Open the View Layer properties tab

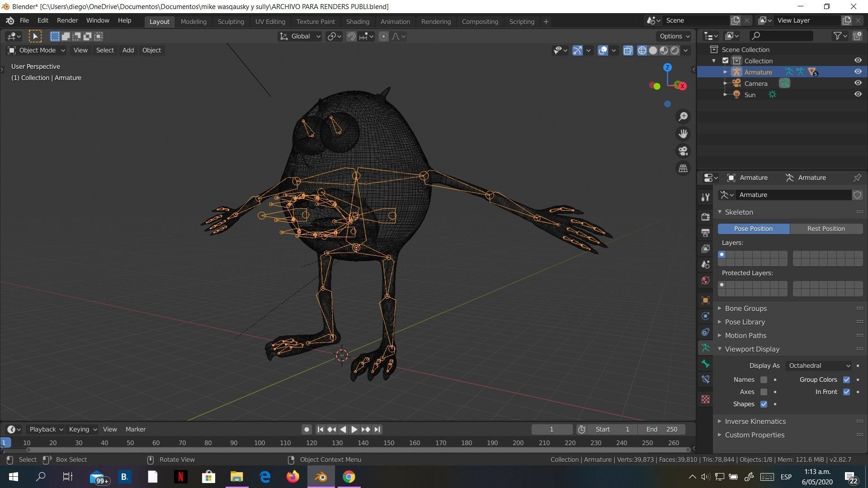705,249
